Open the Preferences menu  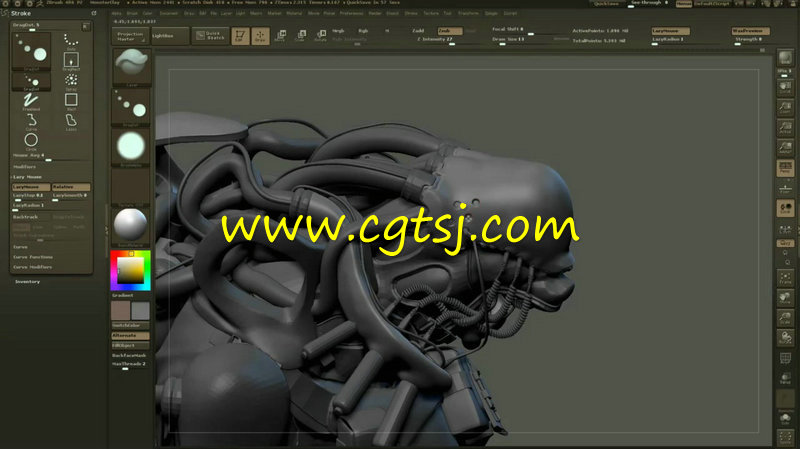[x=352, y=13]
